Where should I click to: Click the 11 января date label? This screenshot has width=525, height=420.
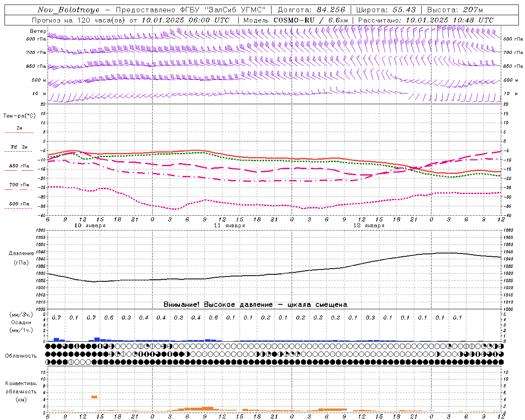(x=229, y=226)
